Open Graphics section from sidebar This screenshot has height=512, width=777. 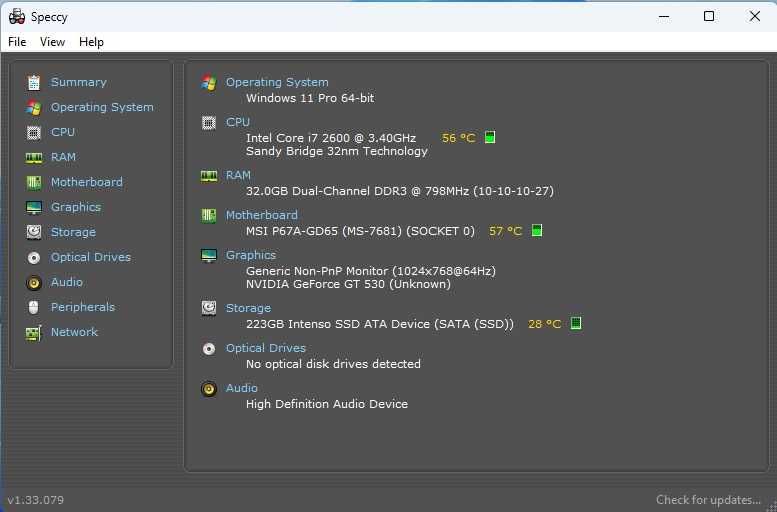click(76, 207)
